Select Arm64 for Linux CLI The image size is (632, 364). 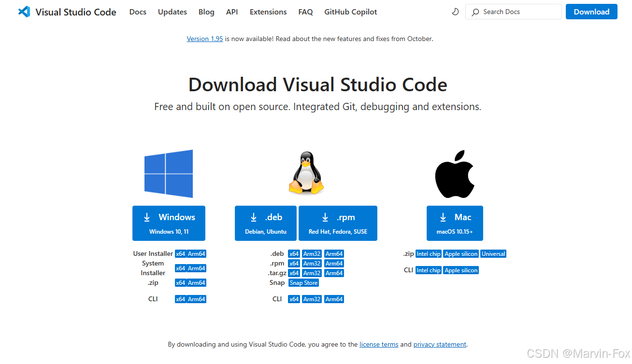click(x=334, y=299)
